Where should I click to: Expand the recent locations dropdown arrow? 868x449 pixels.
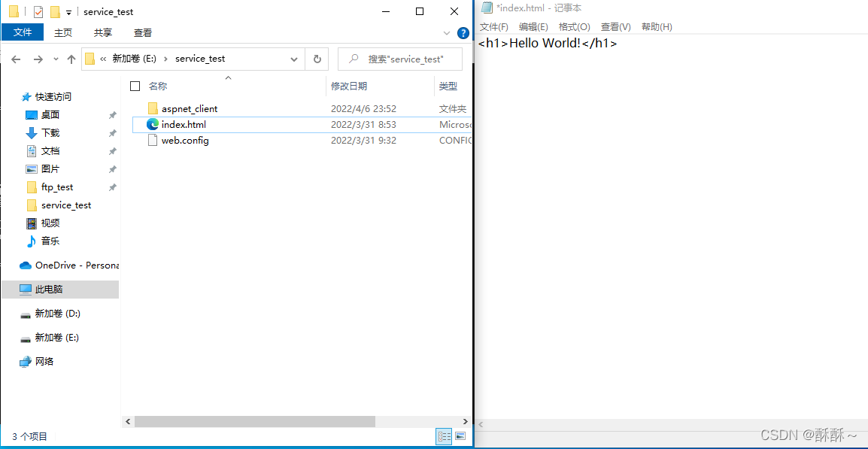[x=56, y=59]
